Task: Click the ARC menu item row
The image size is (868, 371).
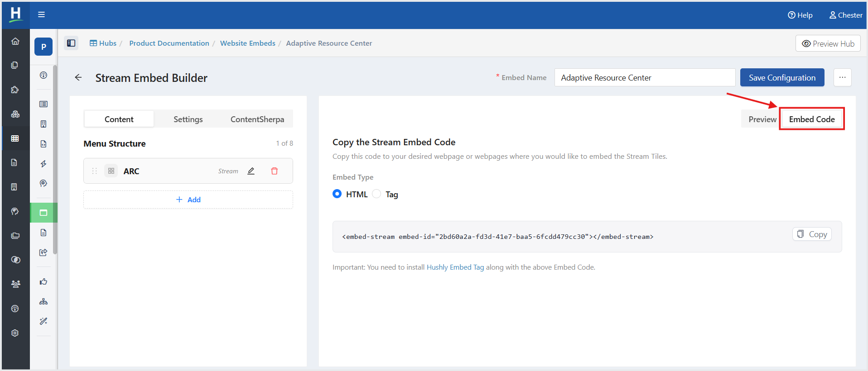Action: (188, 171)
